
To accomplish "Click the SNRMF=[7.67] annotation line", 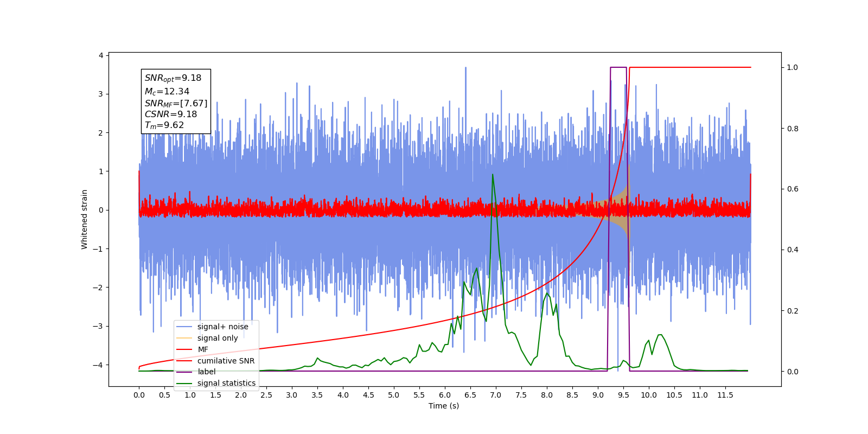I will (x=176, y=103).
